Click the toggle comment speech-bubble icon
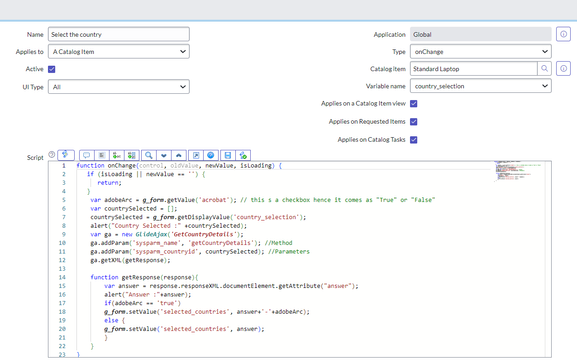577x364 pixels. (x=87, y=155)
